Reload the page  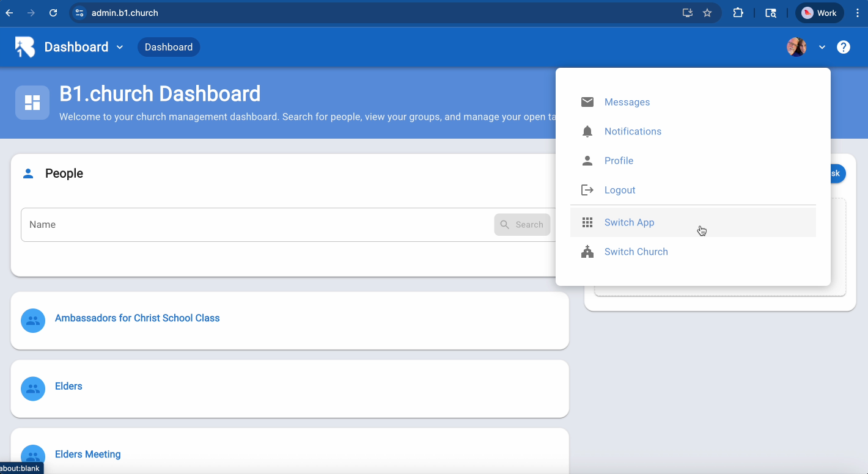53,13
